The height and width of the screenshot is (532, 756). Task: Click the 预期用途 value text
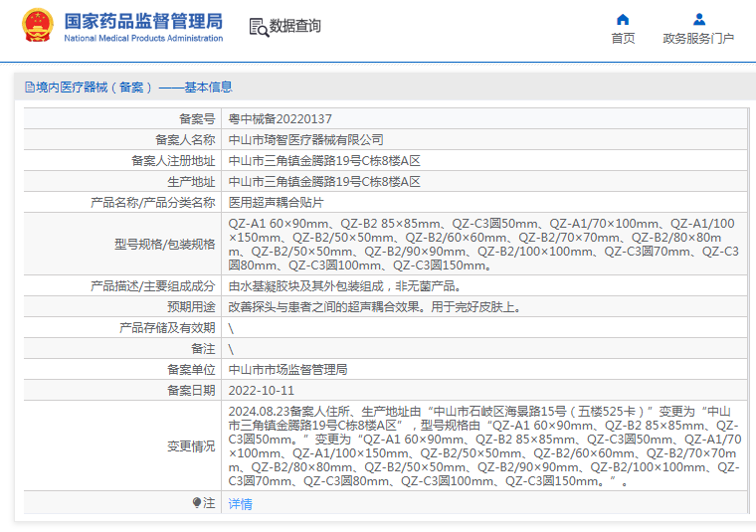[x=376, y=307]
